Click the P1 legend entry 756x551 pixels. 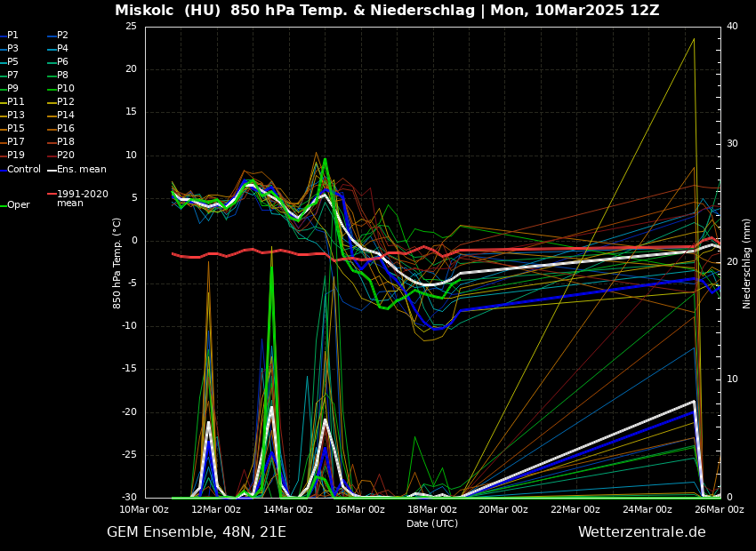(12, 36)
